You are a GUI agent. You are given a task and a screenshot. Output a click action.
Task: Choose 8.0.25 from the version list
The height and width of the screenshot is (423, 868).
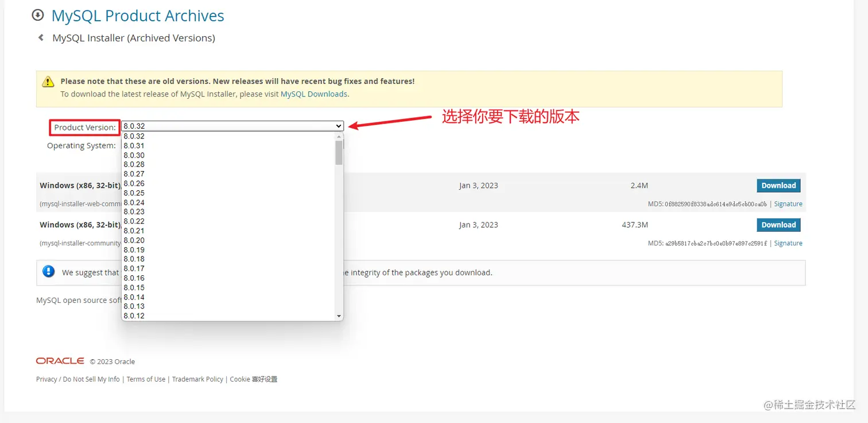coord(228,193)
